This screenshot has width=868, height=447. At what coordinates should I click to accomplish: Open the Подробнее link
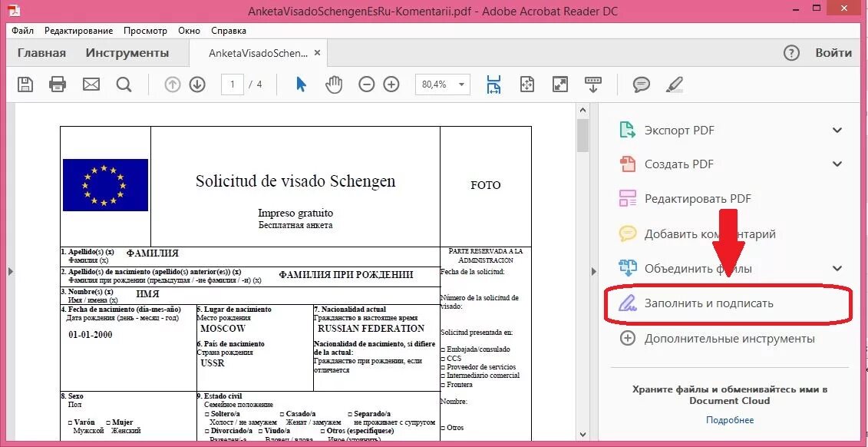730,420
